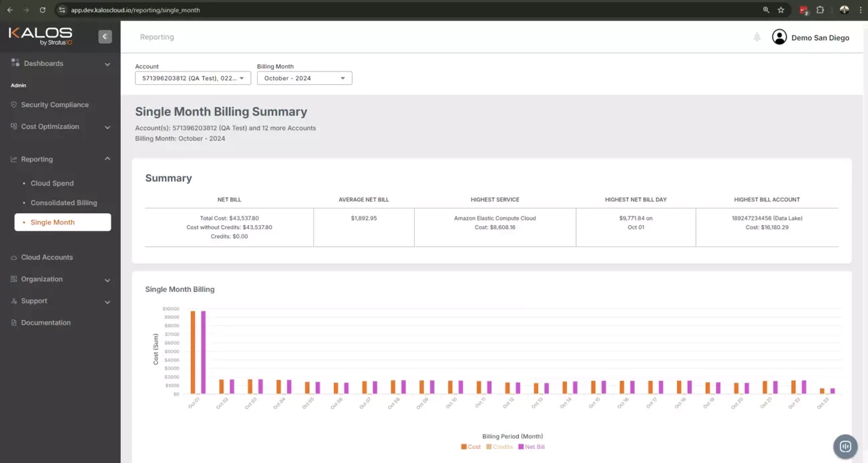The width and height of the screenshot is (868, 463).
Task: Collapse the sidebar with the arrow button
Action: pyautogui.click(x=105, y=37)
